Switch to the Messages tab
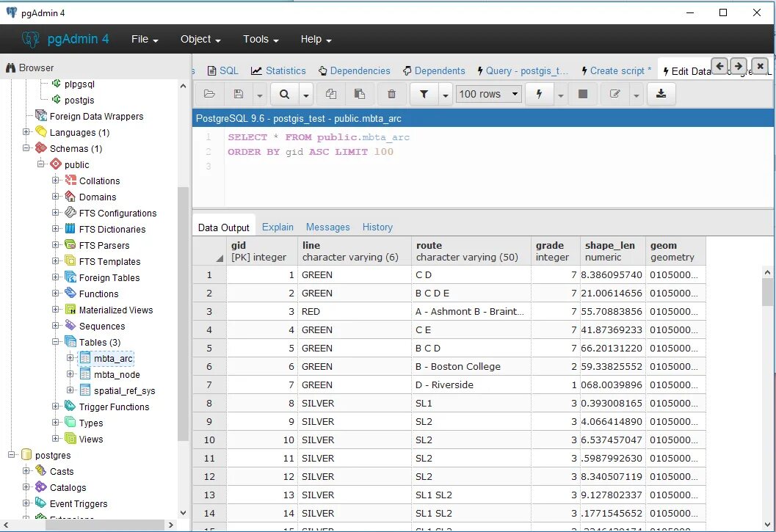The image size is (776, 532). (327, 227)
